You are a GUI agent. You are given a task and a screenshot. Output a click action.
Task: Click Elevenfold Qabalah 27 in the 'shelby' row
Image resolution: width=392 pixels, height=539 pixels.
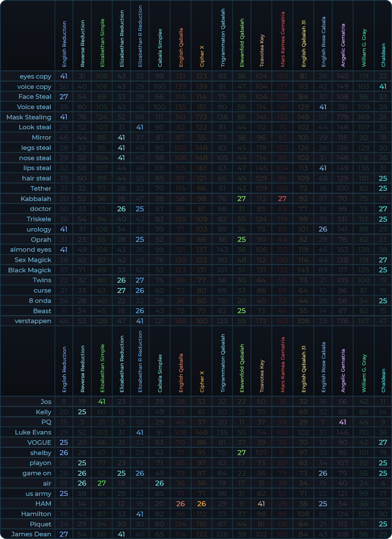241,453
